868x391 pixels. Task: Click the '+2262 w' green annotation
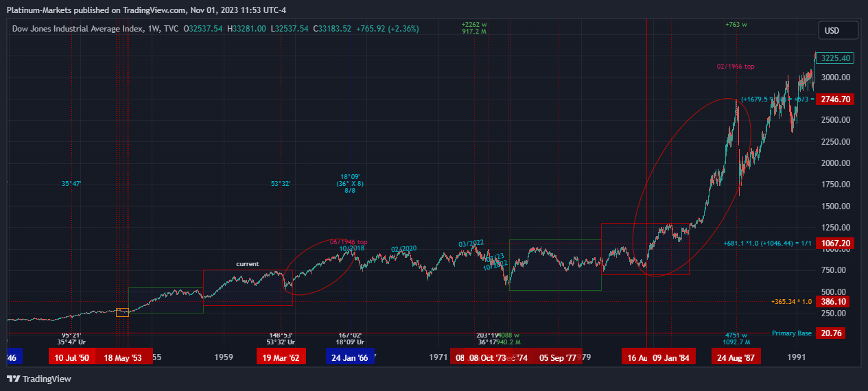coord(474,25)
